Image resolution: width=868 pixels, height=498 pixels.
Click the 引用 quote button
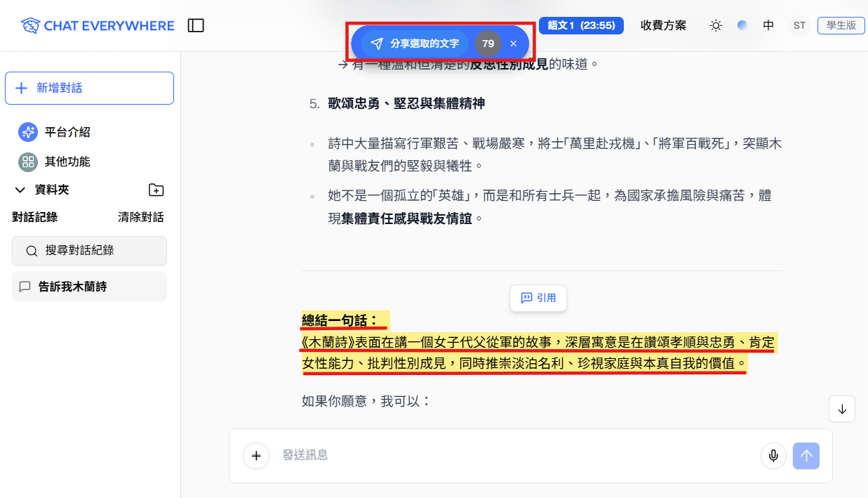538,298
